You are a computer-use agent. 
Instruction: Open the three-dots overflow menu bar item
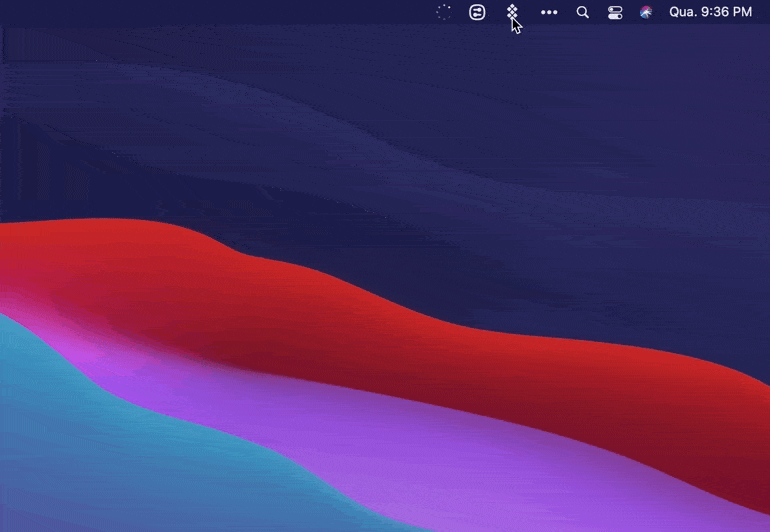[549, 12]
